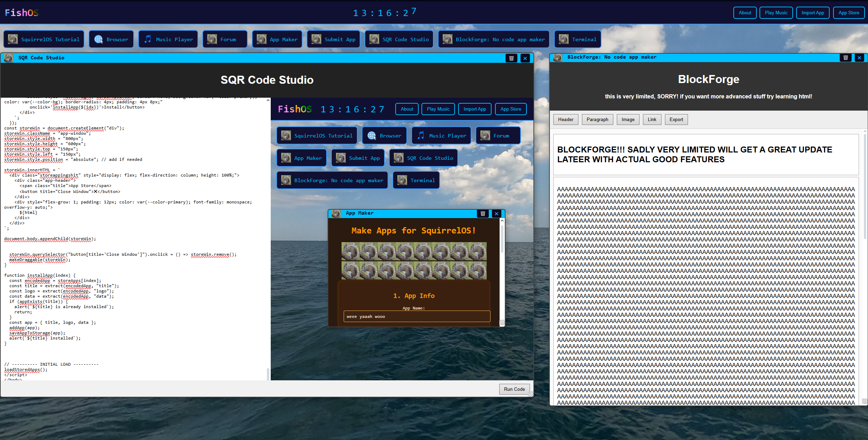Open SQR Code Studio in the preview pane
Image resolution: width=868 pixels, height=440 pixels.
(424, 158)
